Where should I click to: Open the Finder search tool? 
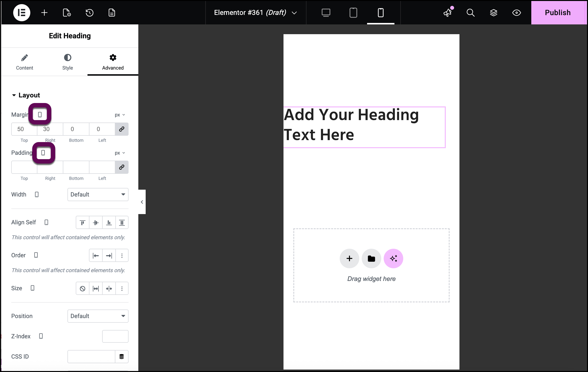pyautogui.click(x=470, y=12)
